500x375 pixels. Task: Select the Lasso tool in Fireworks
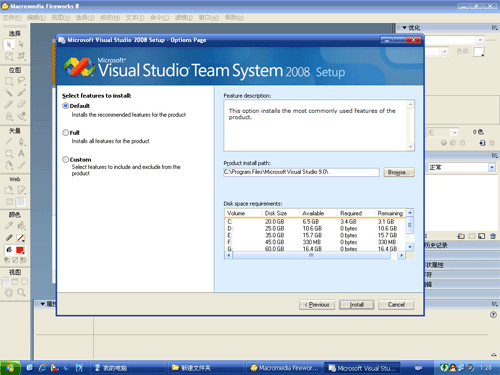click(21, 81)
